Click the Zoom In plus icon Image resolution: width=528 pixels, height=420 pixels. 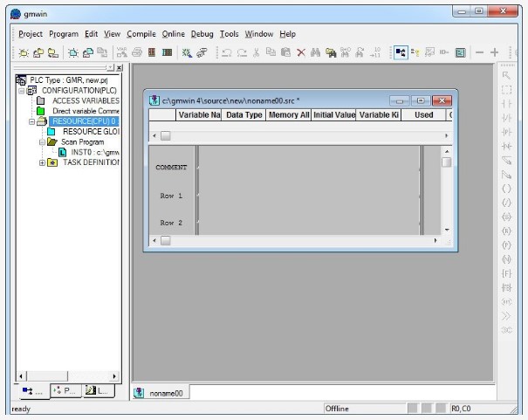(x=495, y=53)
